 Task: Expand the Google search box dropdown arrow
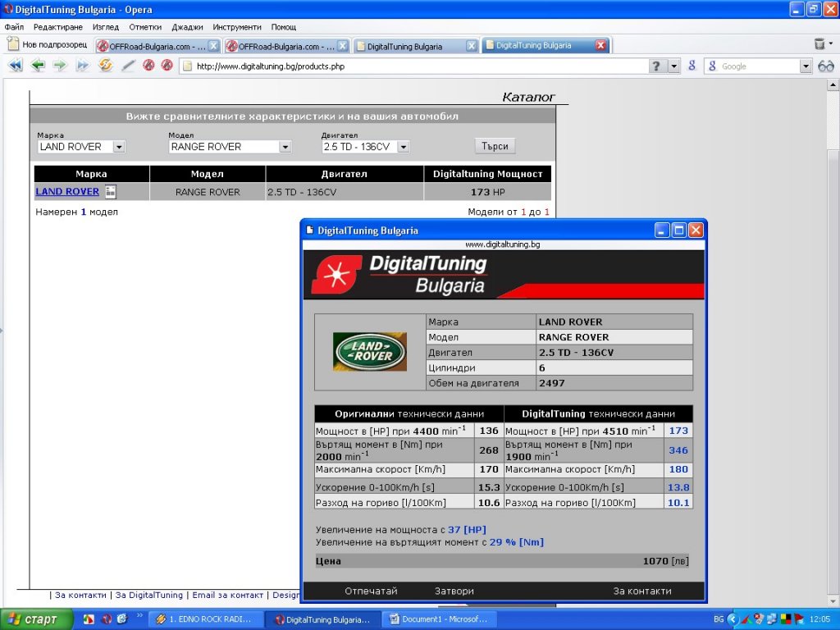click(806, 66)
